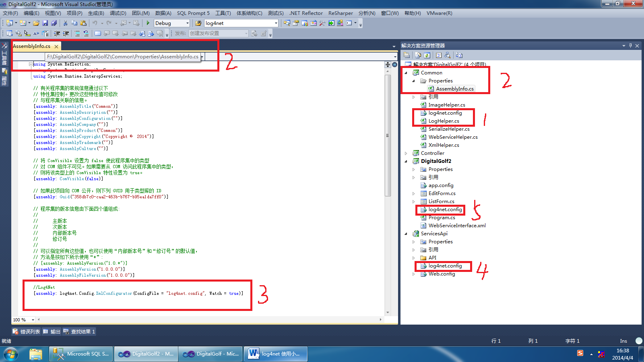Switch to the DigitalGolf Visual Studio taskbar window
Viewport: 644px width, 362px height.
click(x=211, y=354)
